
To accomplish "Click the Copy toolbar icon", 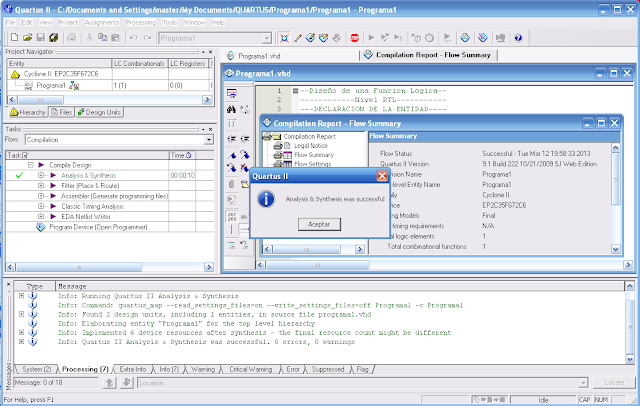I will (x=102, y=38).
